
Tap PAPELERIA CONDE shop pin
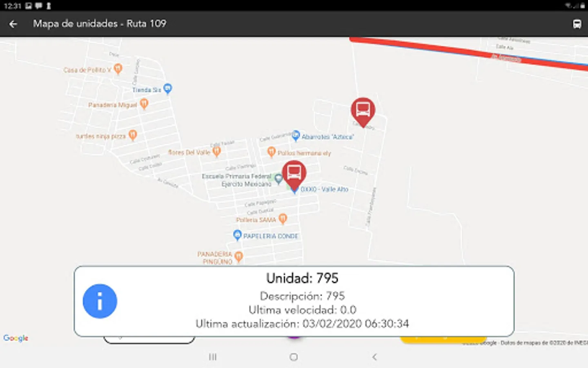[x=237, y=235]
